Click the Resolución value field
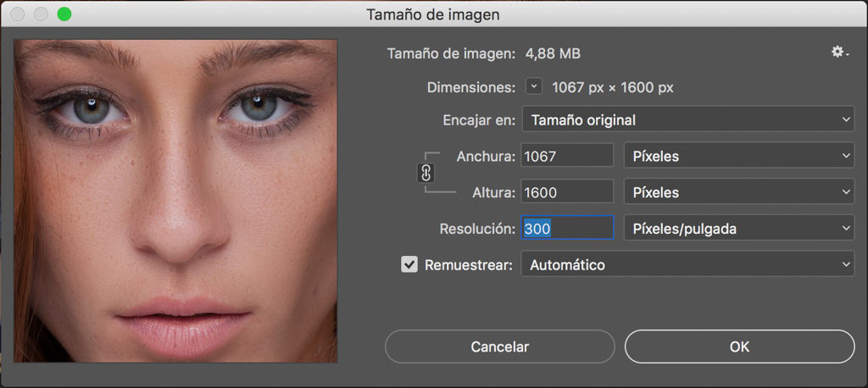Viewport: 868px width, 388px height. 567,228
